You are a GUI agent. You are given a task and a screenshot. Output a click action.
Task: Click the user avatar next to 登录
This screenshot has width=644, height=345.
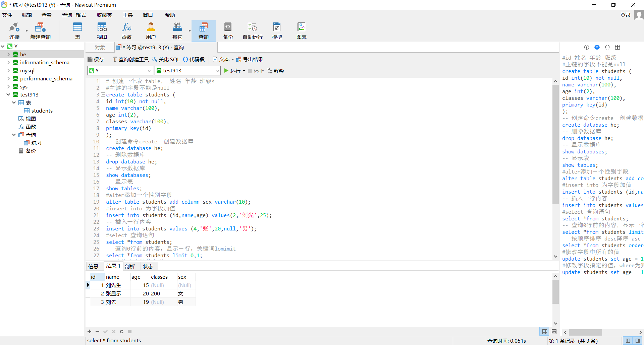point(639,15)
